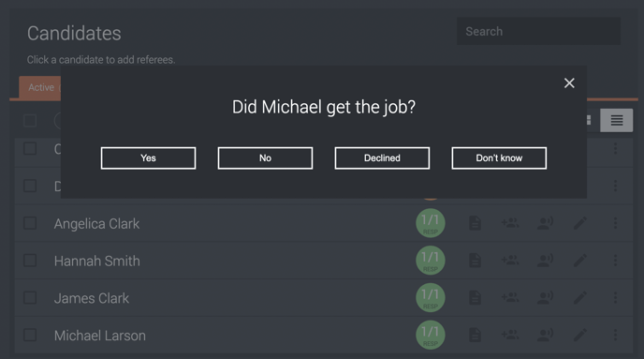The image size is (644, 359).
Task: Open more options for James Clark
Action: [615, 298]
